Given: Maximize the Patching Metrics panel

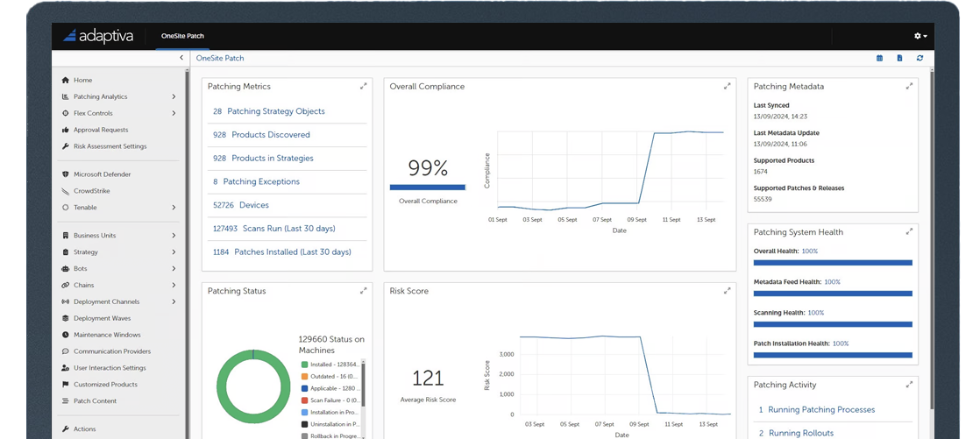Looking at the screenshot, I should 364,87.
